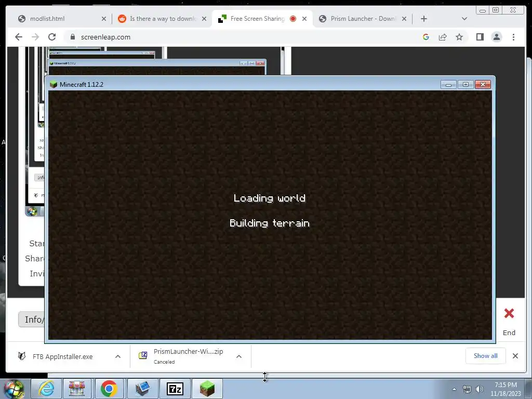Click the "Loading world" text
Image resolution: width=532 pixels, height=399 pixels.
tap(270, 198)
